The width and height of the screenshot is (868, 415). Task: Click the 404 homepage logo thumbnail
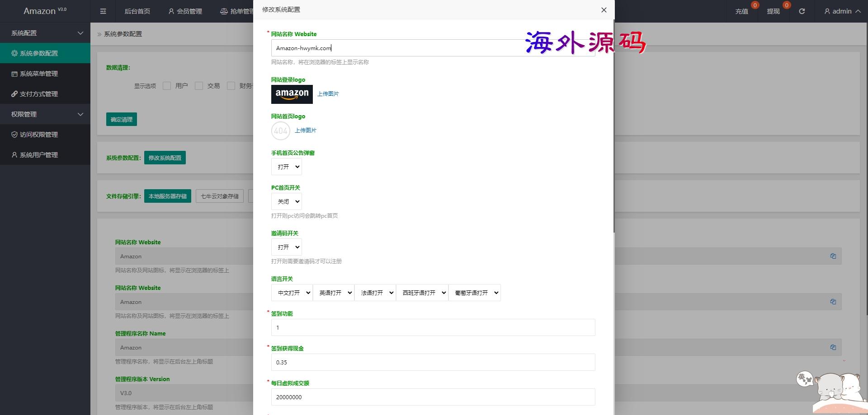pyautogui.click(x=281, y=131)
